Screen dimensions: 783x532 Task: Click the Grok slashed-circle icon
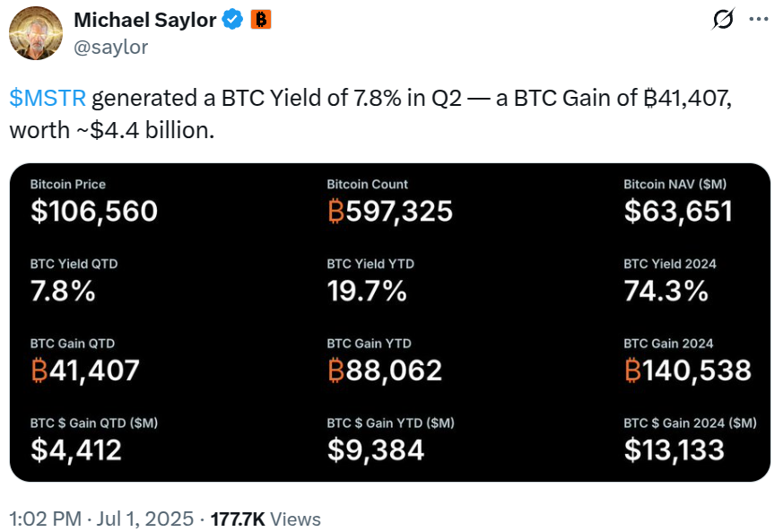(720, 19)
